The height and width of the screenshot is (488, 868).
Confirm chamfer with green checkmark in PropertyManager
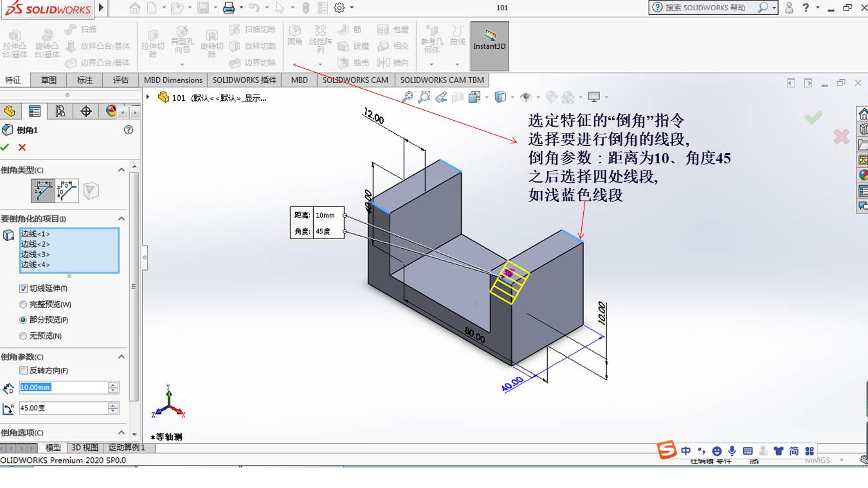coord(5,147)
